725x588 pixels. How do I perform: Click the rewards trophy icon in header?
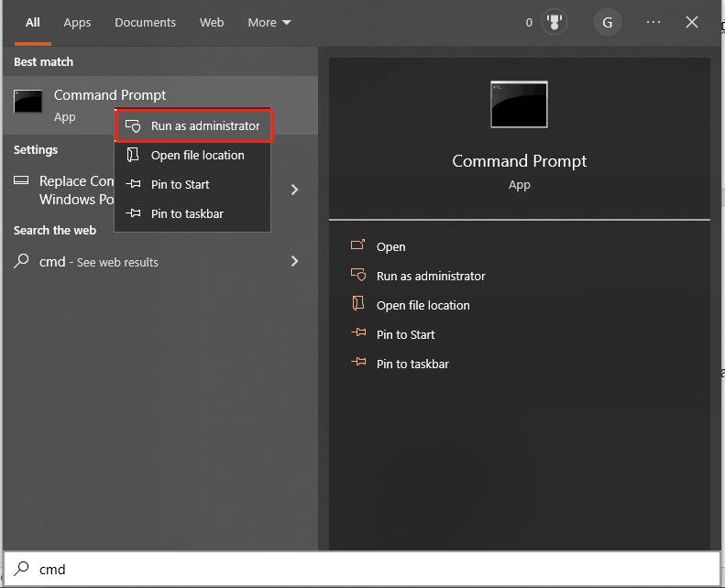(x=555, y=23)
